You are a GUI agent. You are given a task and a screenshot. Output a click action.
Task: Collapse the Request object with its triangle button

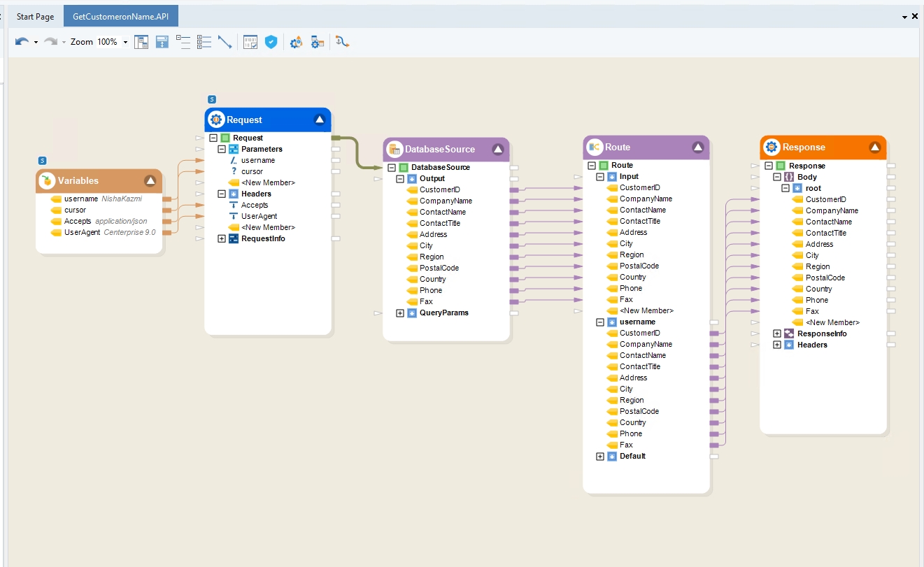pyautogui.click(x=320, y=120)
